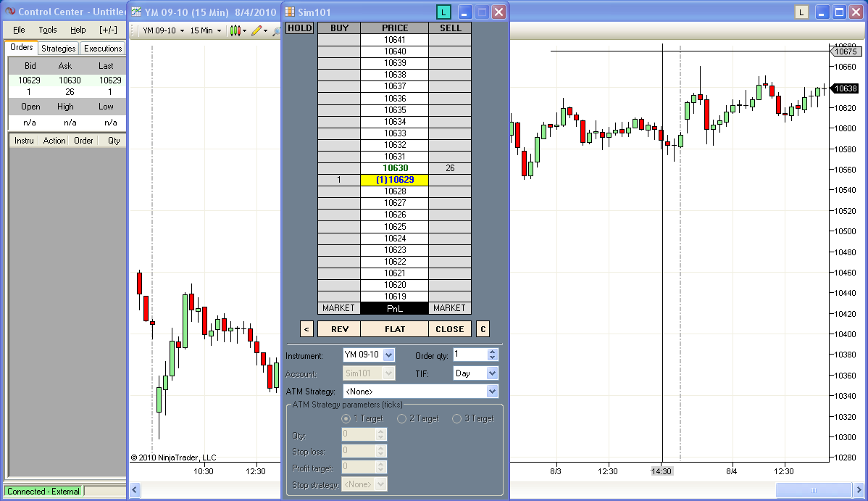Open the File menu
This screenshot has height=501, width=868.
pos(19,30)
